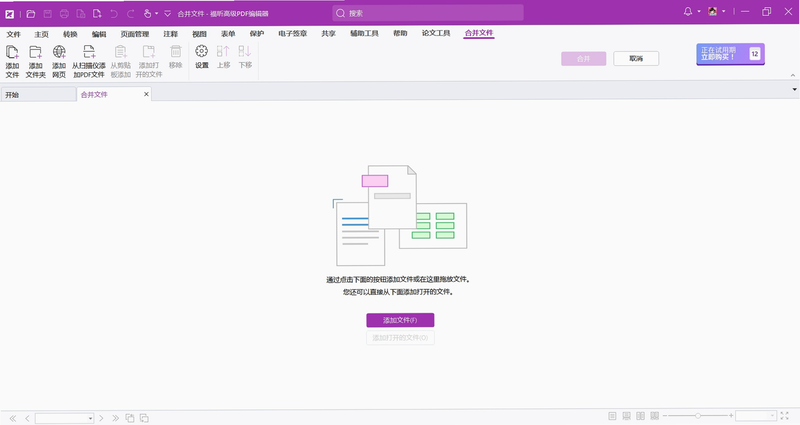
Task: Click the redo arrow icon
Action: pyautogui.click(x=131, y=14)
